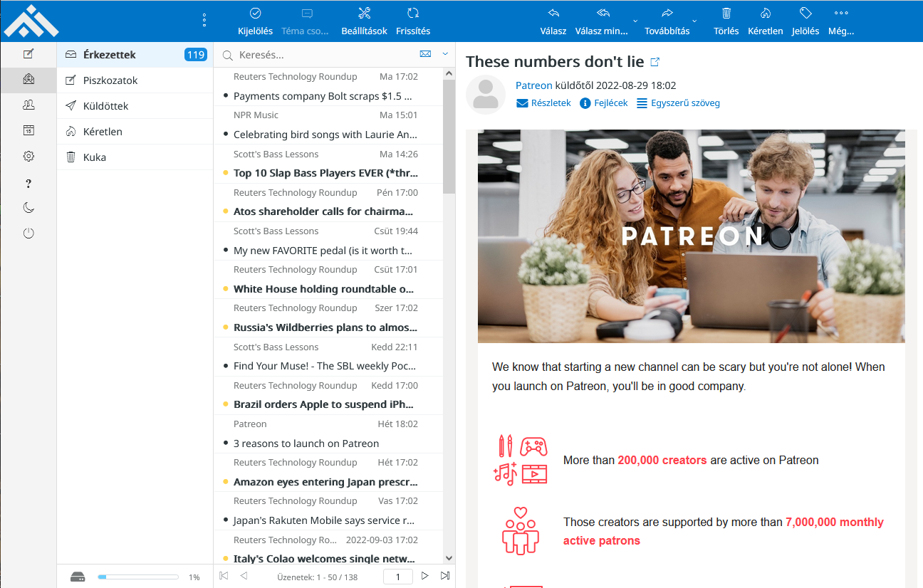Open 'Italy's Colao welcomes single' message
923x588 pixels.
click(x=328, y=549)
